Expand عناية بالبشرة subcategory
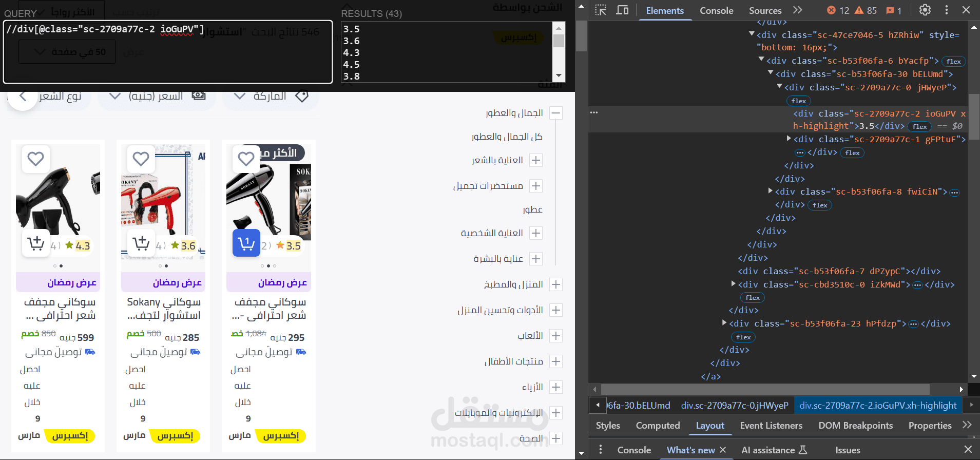Viewport: 980px width, 460px height. (536, 259)
